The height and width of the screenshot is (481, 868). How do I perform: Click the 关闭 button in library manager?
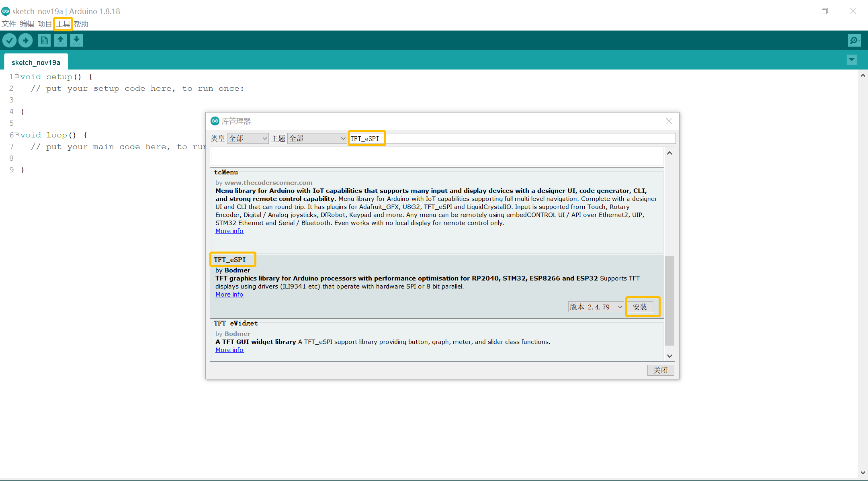[x=660, y=370]
